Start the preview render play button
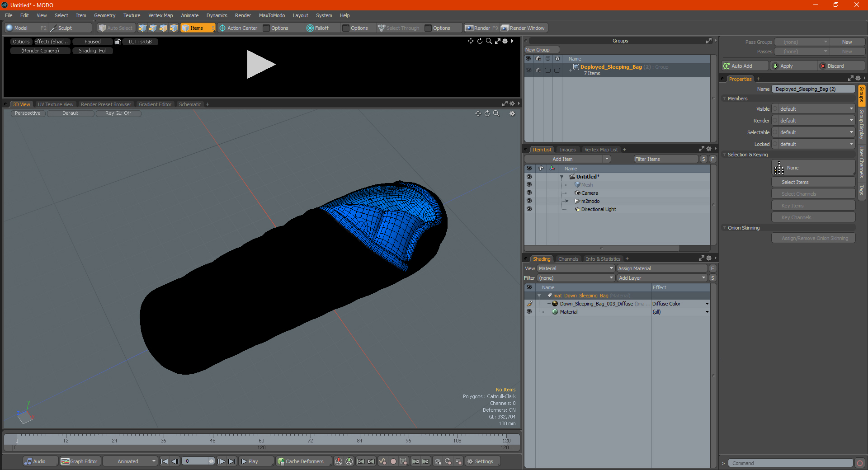868x470 pixels. point(261,65)
